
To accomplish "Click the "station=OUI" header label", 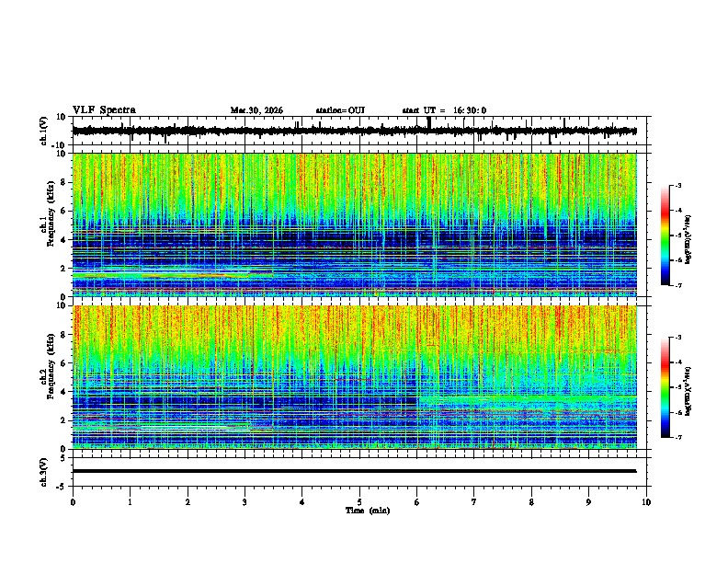I will pyautogui.click(x=340, y=110).
